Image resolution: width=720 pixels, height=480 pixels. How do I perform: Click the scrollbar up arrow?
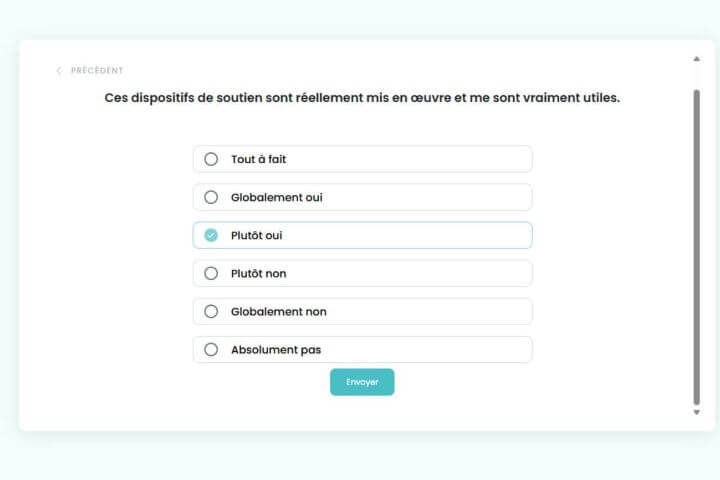[696, 59]
